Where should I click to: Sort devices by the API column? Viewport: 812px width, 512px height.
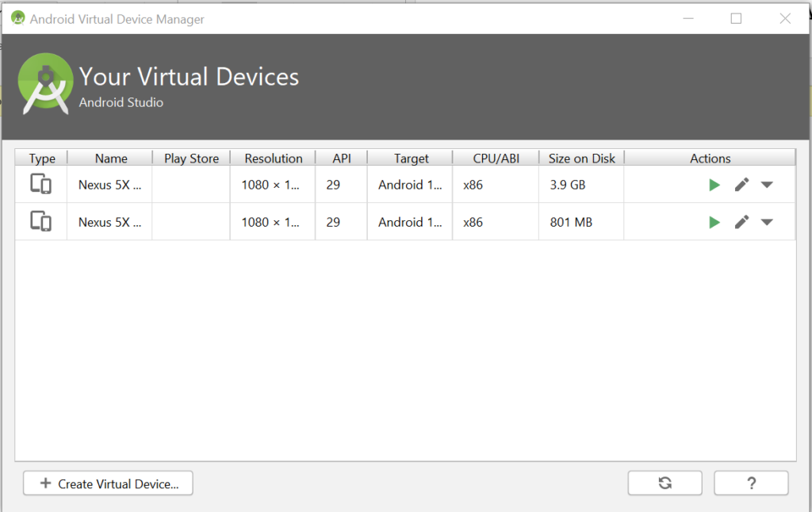[x=341, y=158]
